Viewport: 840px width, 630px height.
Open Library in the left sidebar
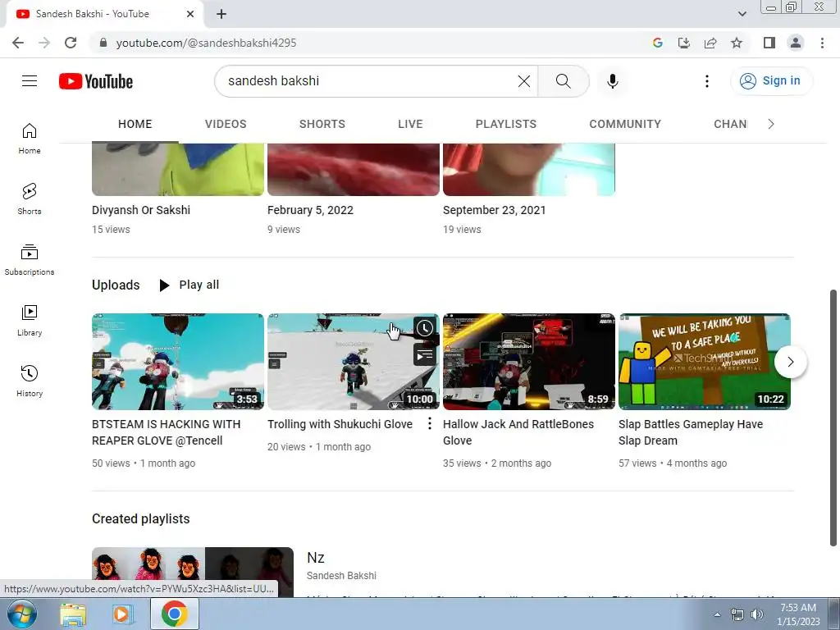30,321
